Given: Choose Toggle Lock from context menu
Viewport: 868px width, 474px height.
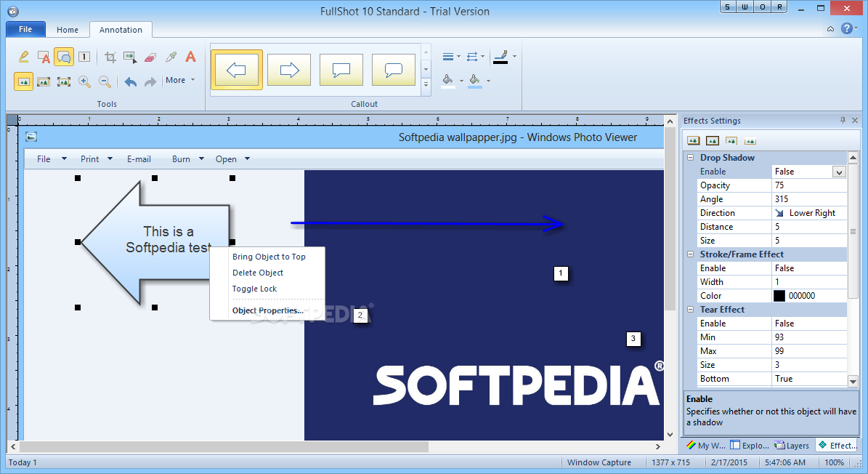Looking at the screenshot, I should tap(255, 289).
